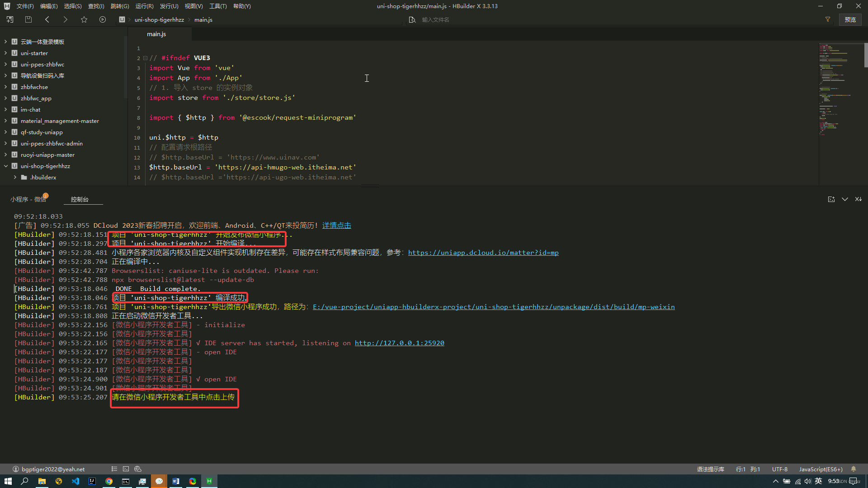The image size is (868, 488).
Task: Select the 控制台 console tab
Action: tap(80, 199)
